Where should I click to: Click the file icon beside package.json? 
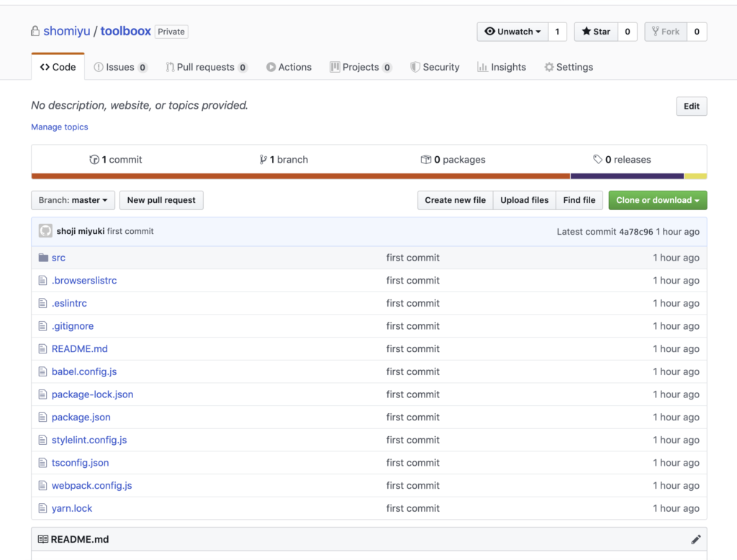(x=42, y=417)
